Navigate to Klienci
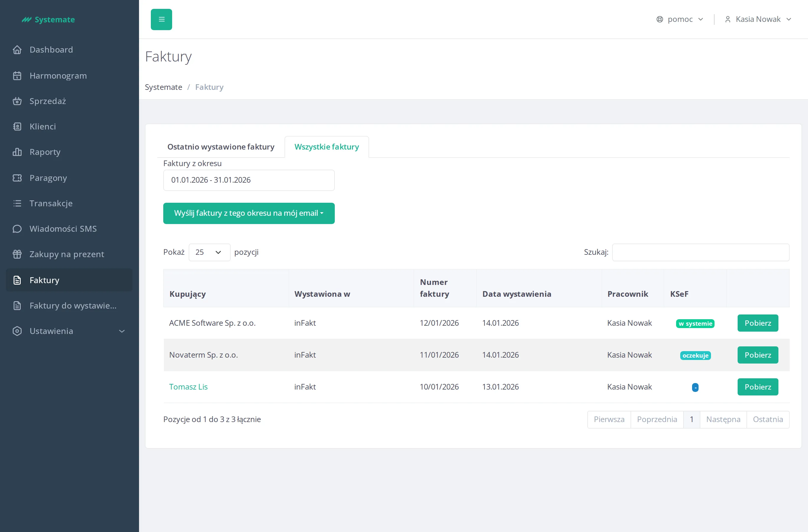The height and width of the screenshot is (532, 808). point(69,126)
